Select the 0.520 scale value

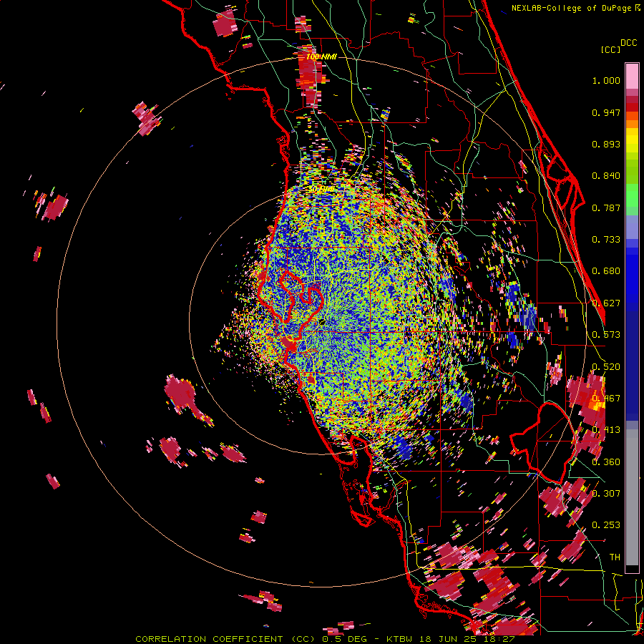pos(606,367)
